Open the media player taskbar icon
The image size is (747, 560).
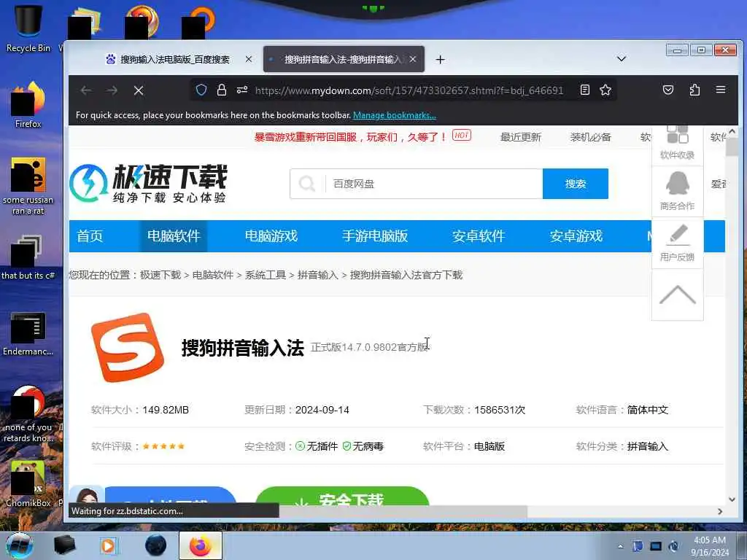point(109,545)
